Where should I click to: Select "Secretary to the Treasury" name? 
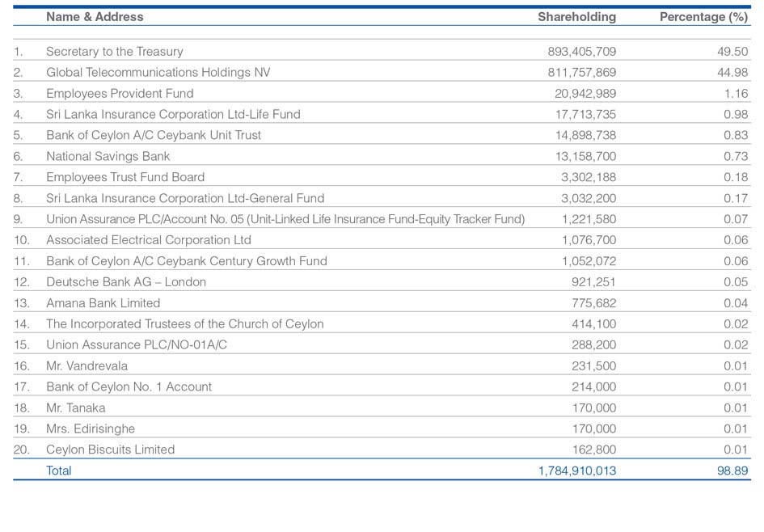point(115,52)
